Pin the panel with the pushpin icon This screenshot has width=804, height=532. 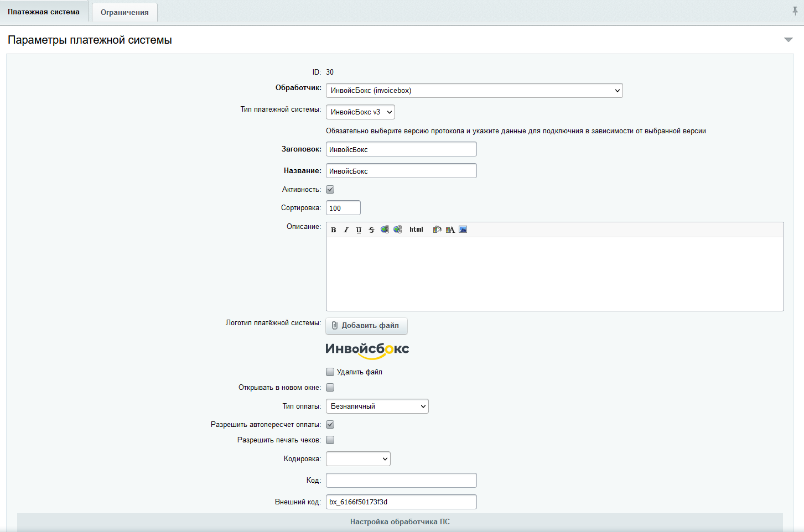(795, 11)
